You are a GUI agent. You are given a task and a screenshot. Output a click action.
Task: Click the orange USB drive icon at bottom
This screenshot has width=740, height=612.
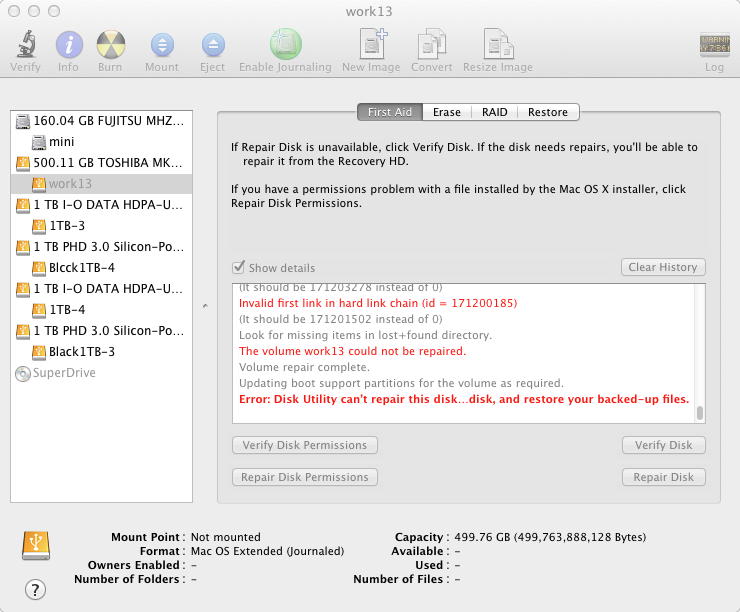(36, 545)
